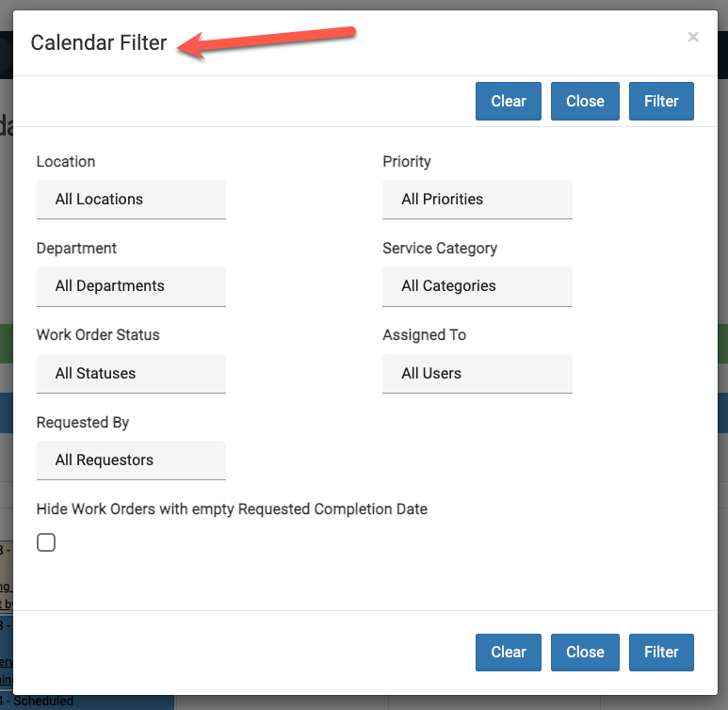Expand the All Users dropdown
Screen dimensions: 728x710
tap(477, 374)
